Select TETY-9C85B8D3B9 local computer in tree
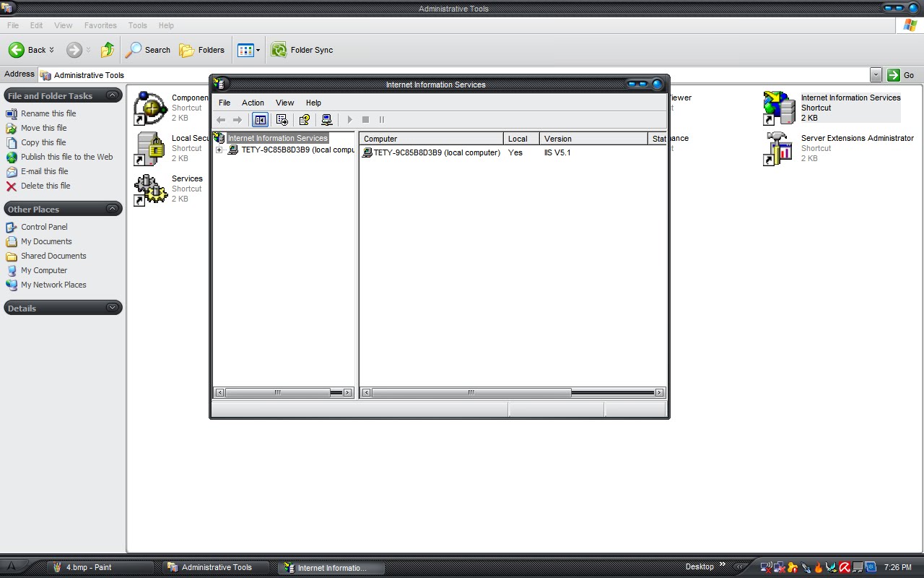 [297, 150]
